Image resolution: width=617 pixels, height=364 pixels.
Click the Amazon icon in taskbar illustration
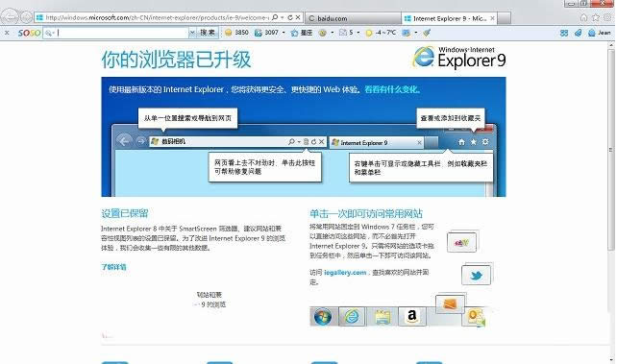[x=412, y=316]
